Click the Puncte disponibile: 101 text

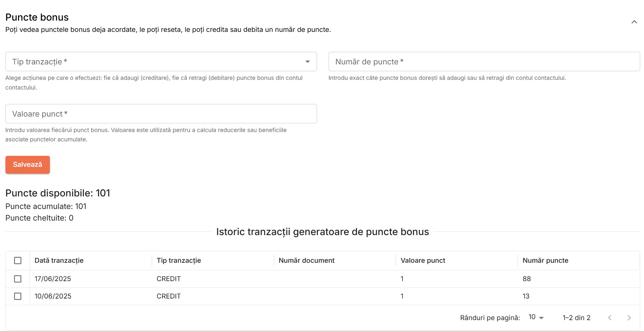[58, 193]
